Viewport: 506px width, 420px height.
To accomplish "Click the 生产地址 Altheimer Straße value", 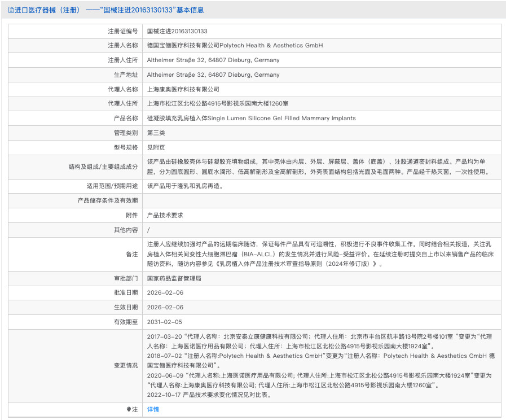I will click(213, 75).
